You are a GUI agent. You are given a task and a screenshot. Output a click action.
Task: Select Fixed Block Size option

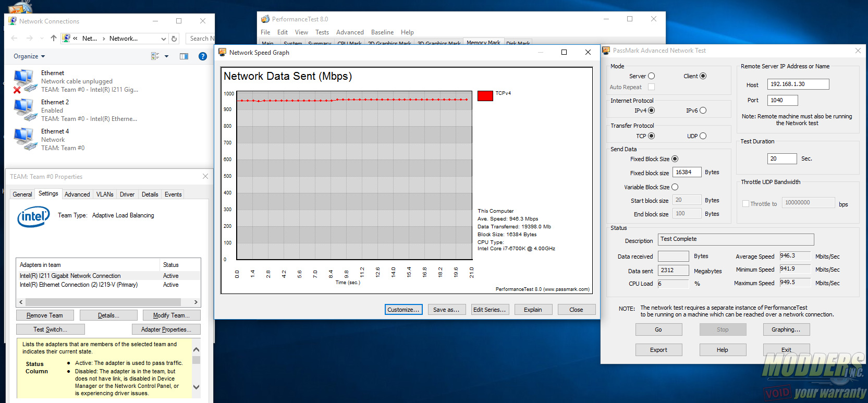[675, 159]
